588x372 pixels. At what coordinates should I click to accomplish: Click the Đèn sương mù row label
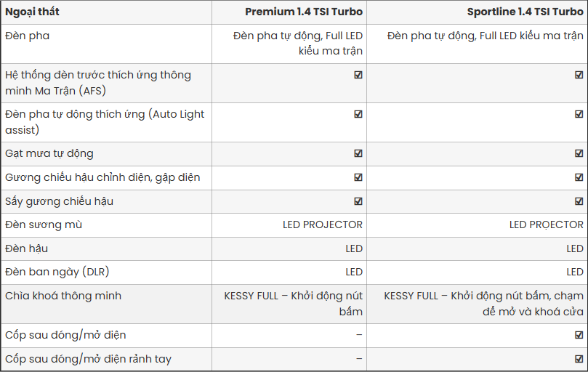[44, 225]
